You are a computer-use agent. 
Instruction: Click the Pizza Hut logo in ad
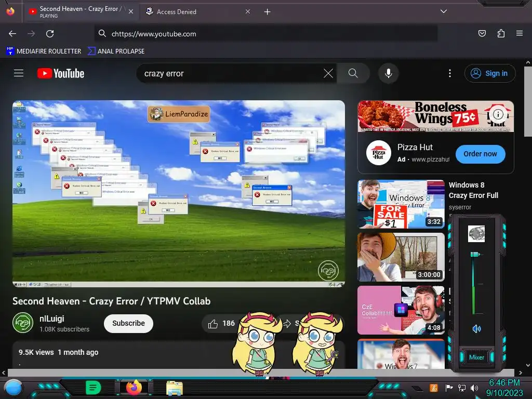pyautogui.click(x=378, y=153)
